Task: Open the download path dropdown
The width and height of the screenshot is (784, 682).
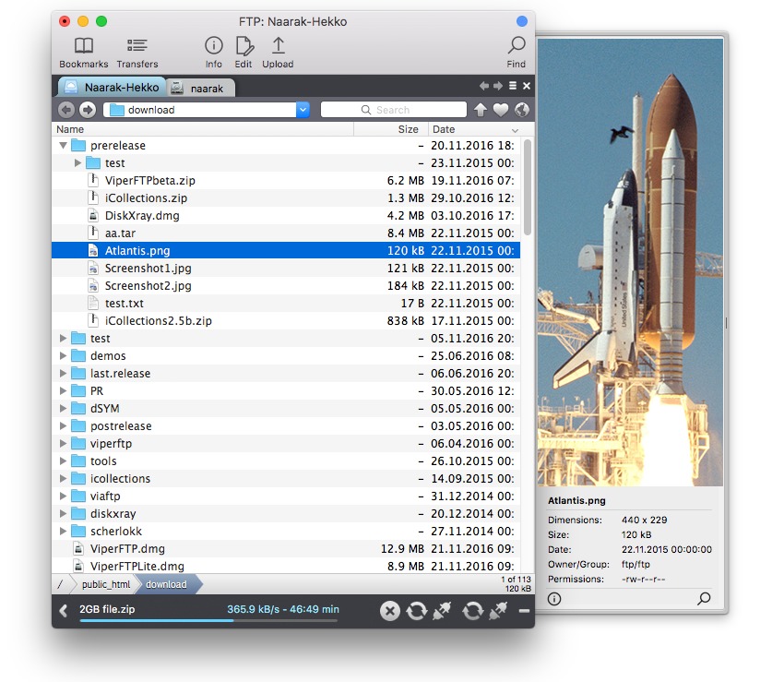Action: click(304, 109)
